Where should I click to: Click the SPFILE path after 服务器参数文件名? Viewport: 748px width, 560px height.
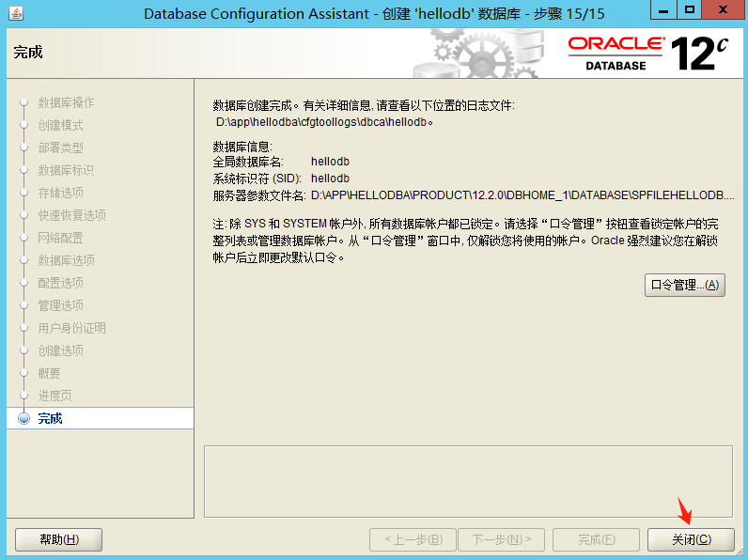click(x=522, y=195)
